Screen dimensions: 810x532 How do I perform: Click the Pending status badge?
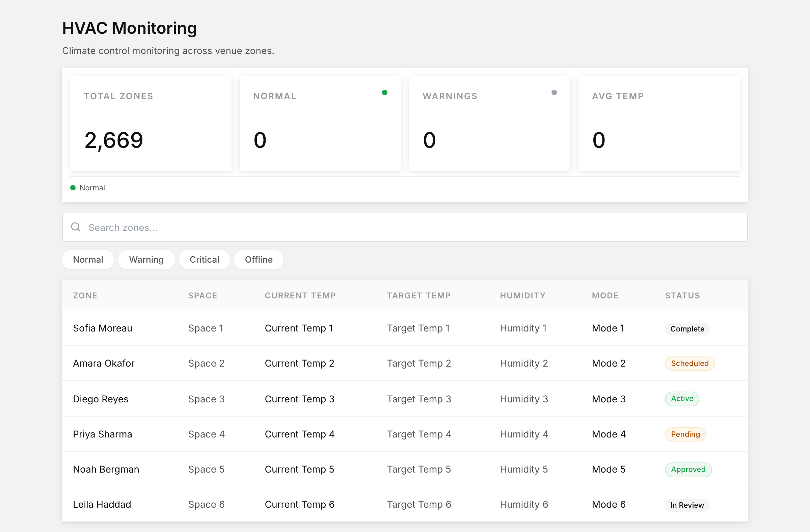pos(685,434)
